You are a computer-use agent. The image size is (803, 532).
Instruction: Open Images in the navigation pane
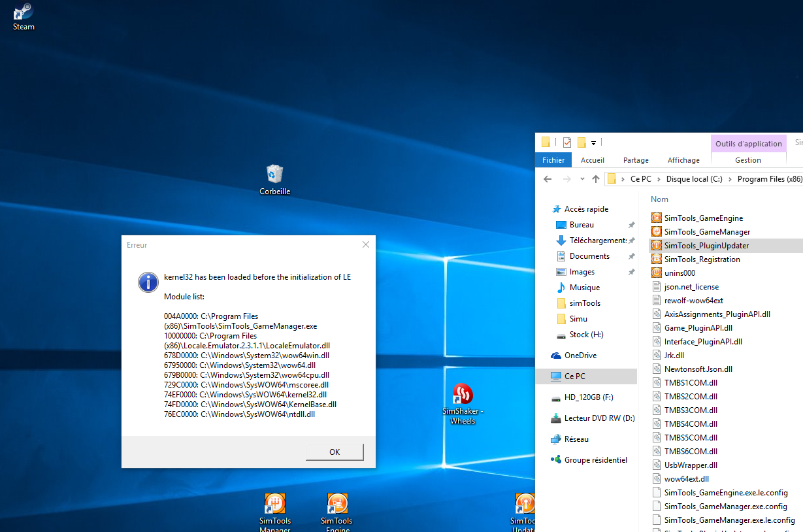582,272
